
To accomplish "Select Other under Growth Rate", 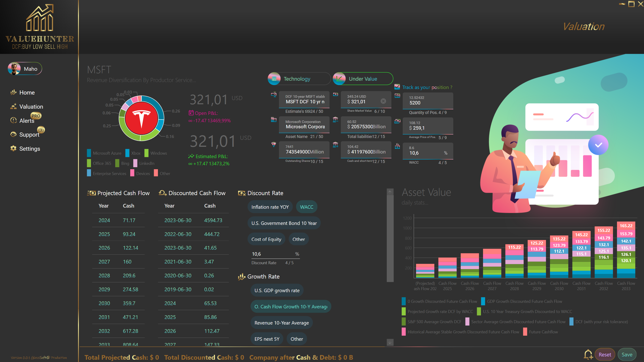I will point(297,339).
